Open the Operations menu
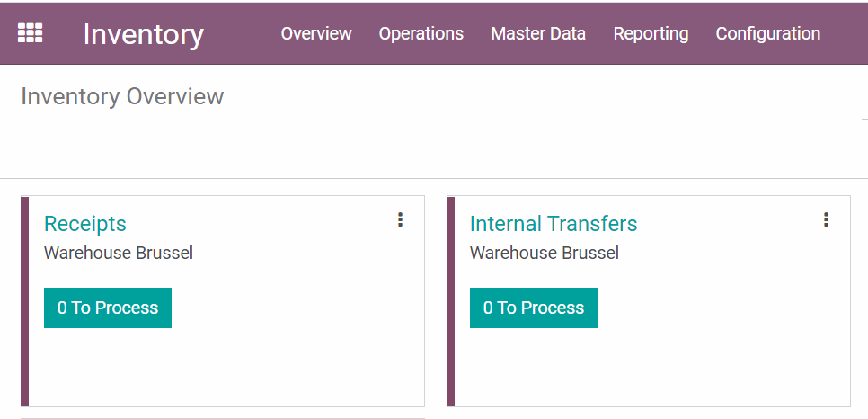The image size is (868, 419). [x=421, y=34]
